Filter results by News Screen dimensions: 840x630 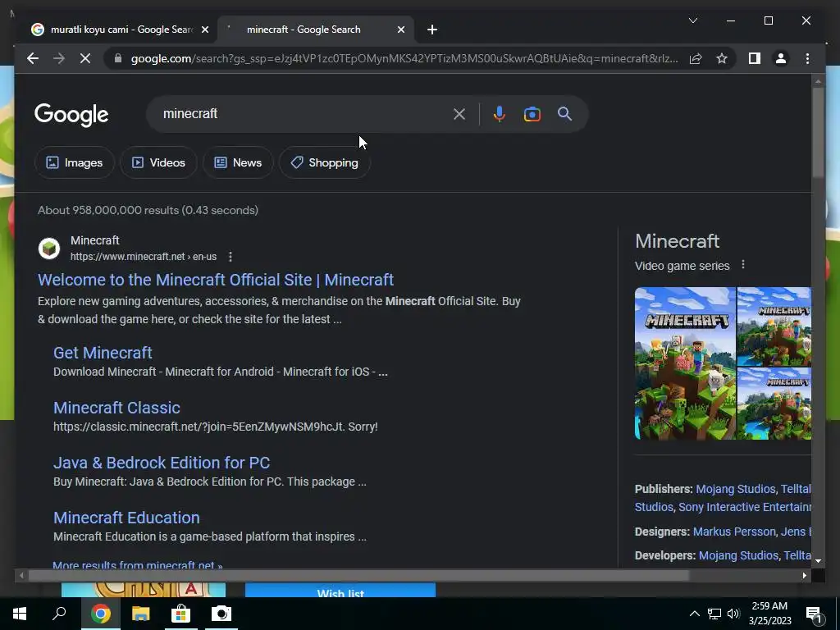click(x=238, y=162)
